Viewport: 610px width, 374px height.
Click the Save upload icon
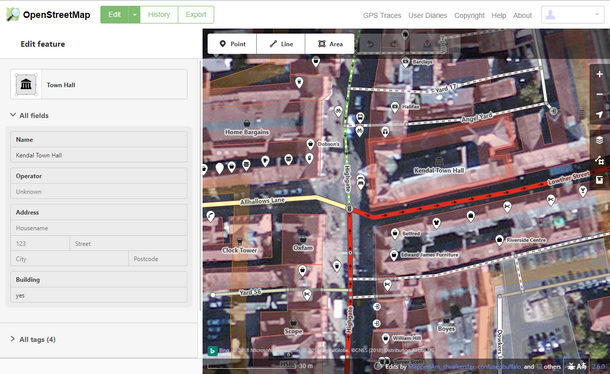click(427, 44)
